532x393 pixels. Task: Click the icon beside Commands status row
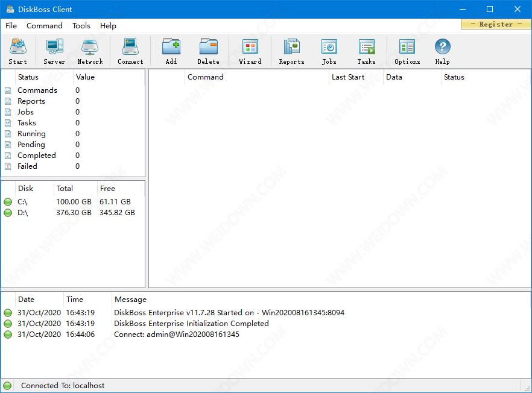click(x=8, y=90)
